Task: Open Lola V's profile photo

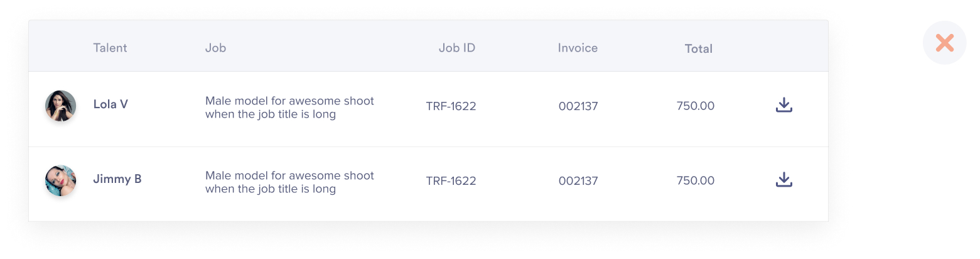Action: (x=61, y=106)
